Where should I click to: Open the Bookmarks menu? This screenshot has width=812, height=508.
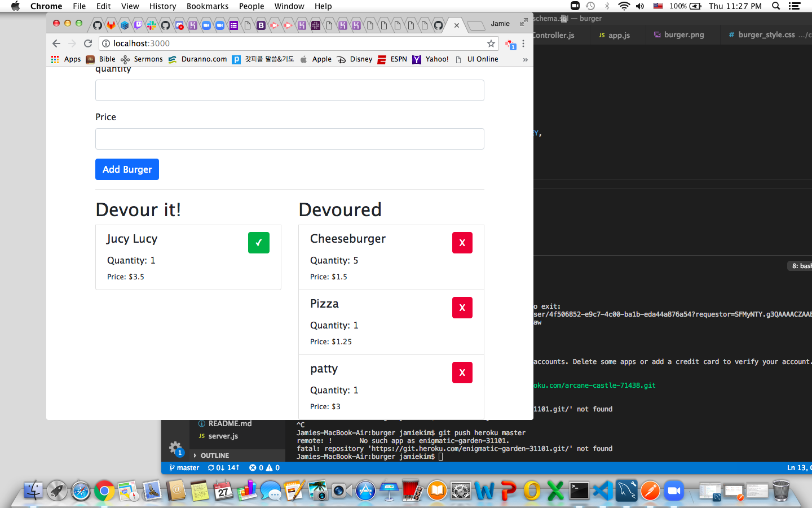[x=208, y=6]
